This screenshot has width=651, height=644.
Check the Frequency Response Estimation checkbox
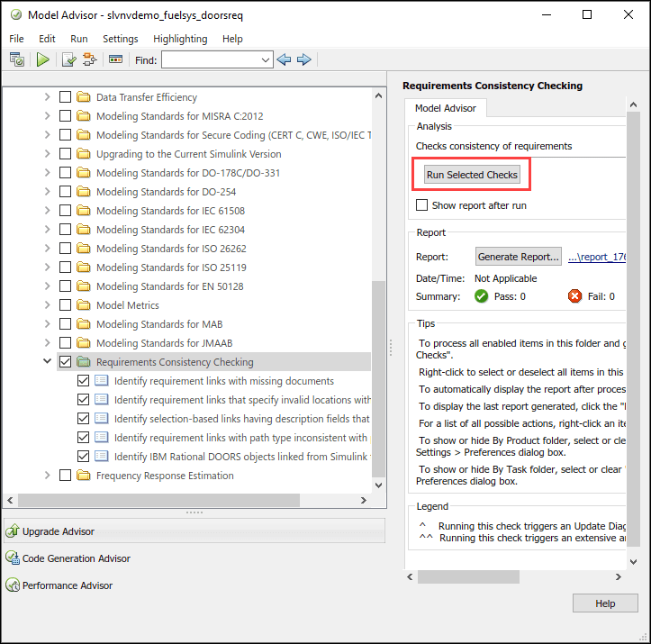[x=65, y=475]
